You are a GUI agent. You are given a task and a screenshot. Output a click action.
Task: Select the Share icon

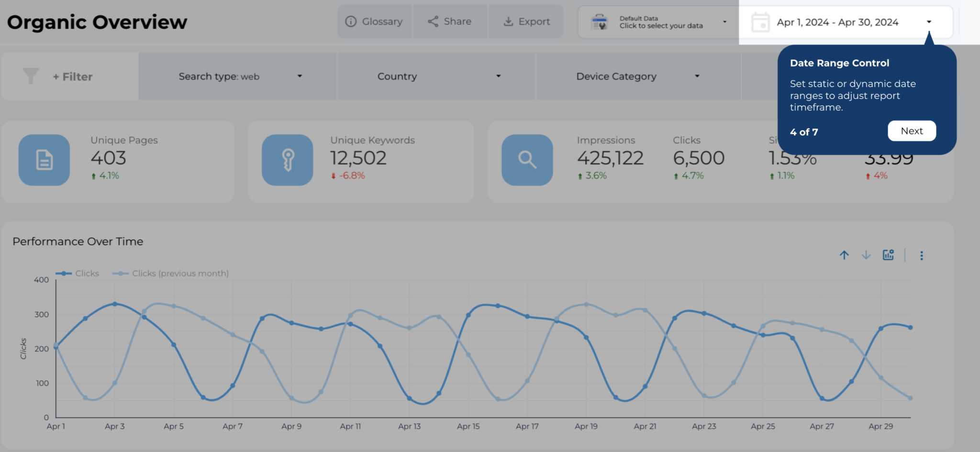click(x=432, y=21)
